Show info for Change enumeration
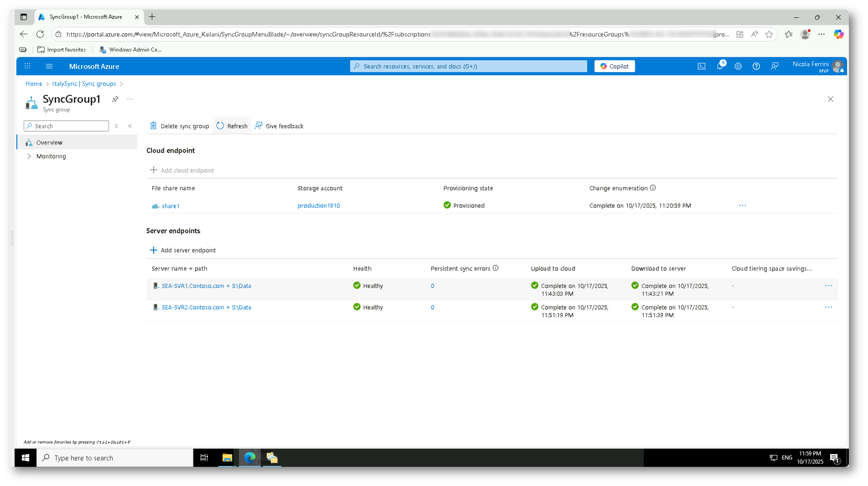868x486 pixels. click(x=653, y=188)
